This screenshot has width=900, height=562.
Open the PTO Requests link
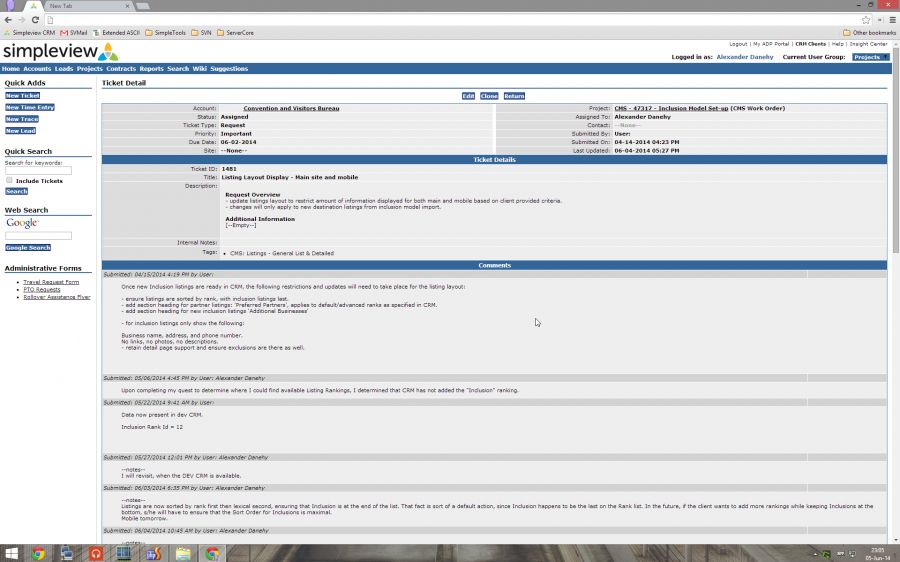coord(42,289)
